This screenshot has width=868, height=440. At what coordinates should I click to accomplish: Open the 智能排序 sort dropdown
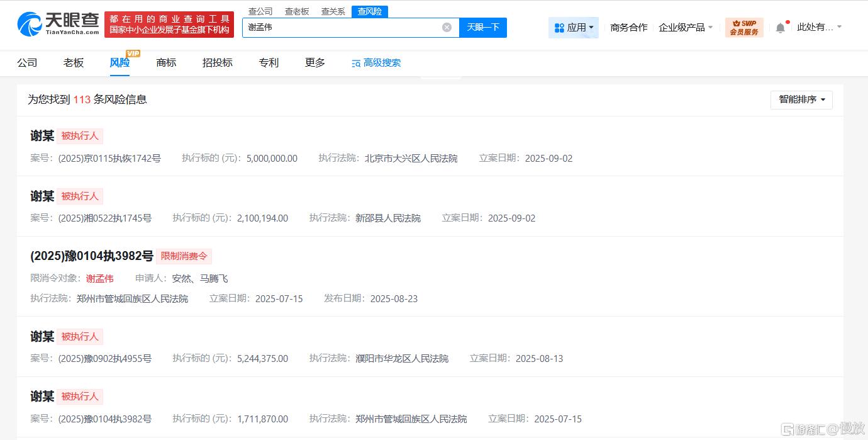click(x=801, y=99)
